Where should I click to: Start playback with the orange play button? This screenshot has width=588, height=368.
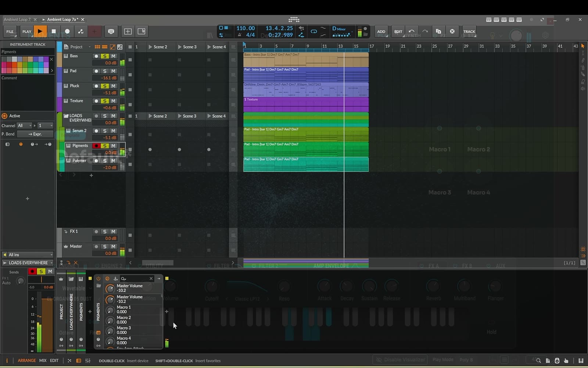pyautogui.click(x=40, y=31)
